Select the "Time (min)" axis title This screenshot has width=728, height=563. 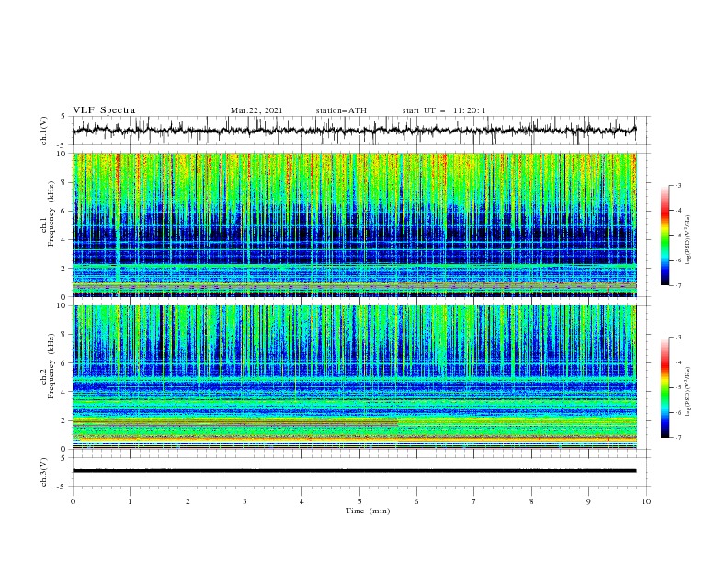click(368, 511)
